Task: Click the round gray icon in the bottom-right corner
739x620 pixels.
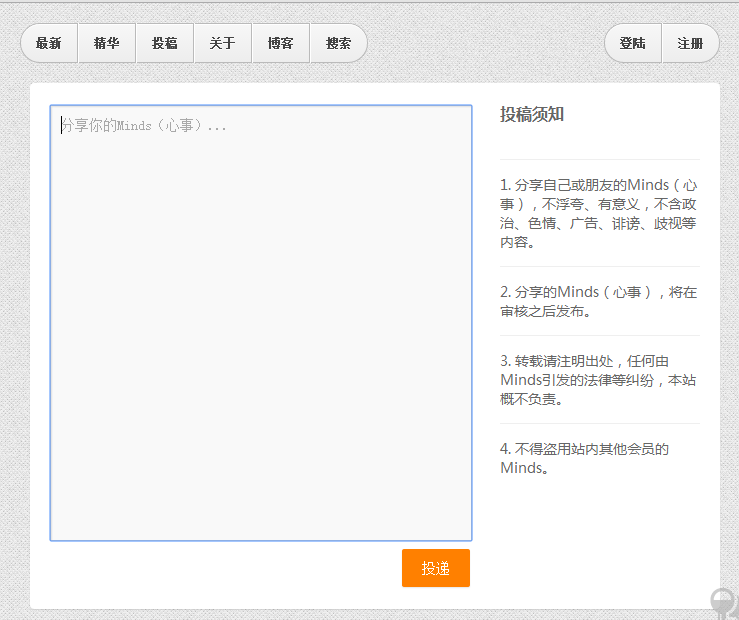Action: [723, 602]
